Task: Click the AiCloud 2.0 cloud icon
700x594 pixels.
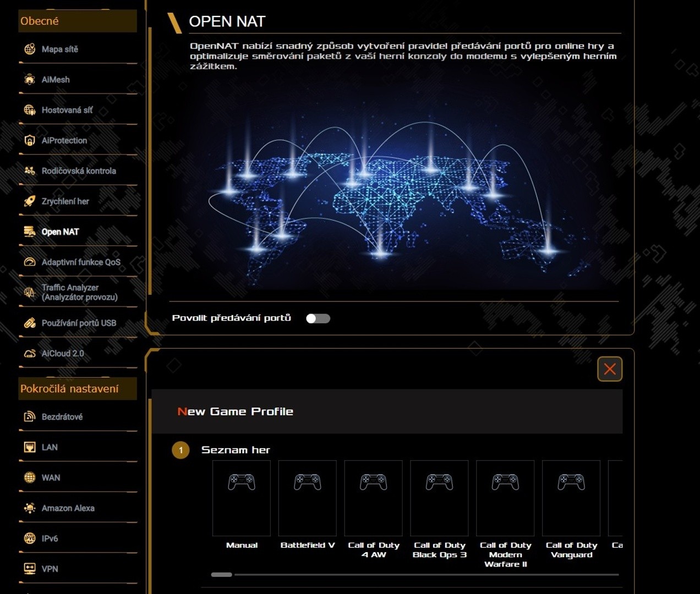Action: [x=30, y=354]
